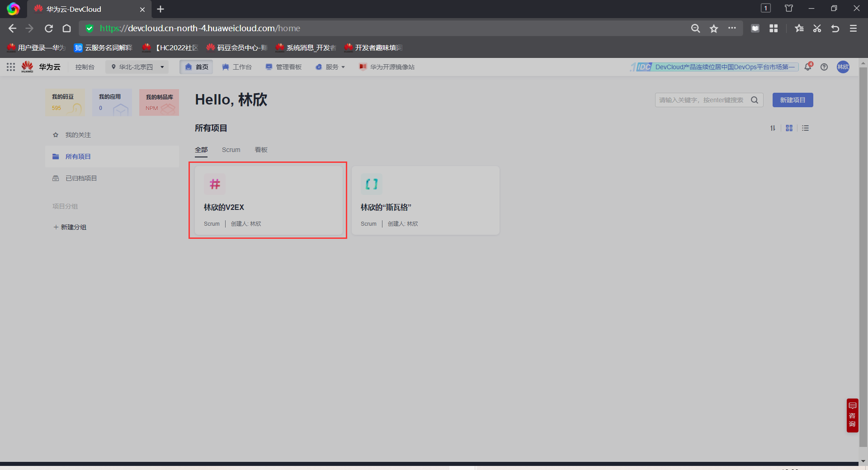Open the 我的制品库 card

(x=159, y=102)
